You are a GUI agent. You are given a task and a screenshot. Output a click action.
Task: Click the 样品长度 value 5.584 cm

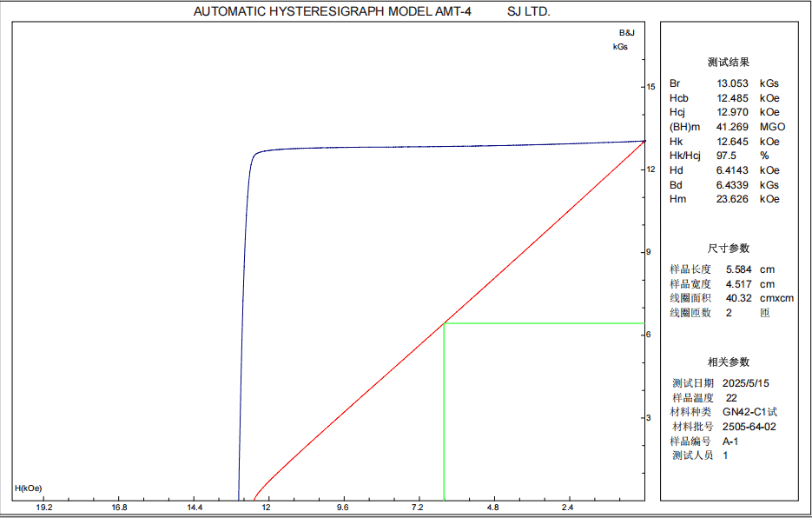pyautogui.click(x=738, y=269)
